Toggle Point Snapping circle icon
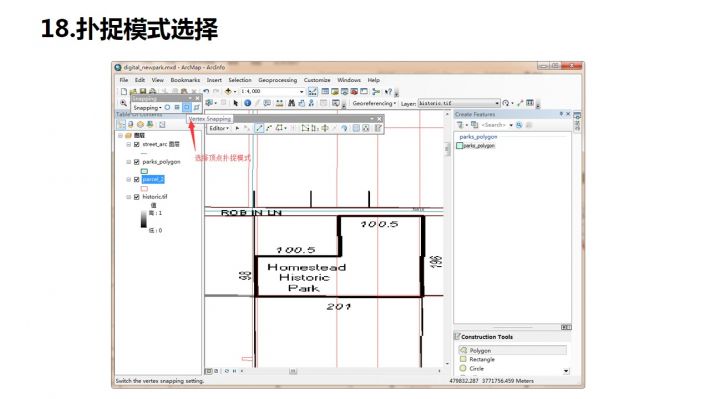Image resolution: width=710 pixels, height=399 pixels. 167,107
